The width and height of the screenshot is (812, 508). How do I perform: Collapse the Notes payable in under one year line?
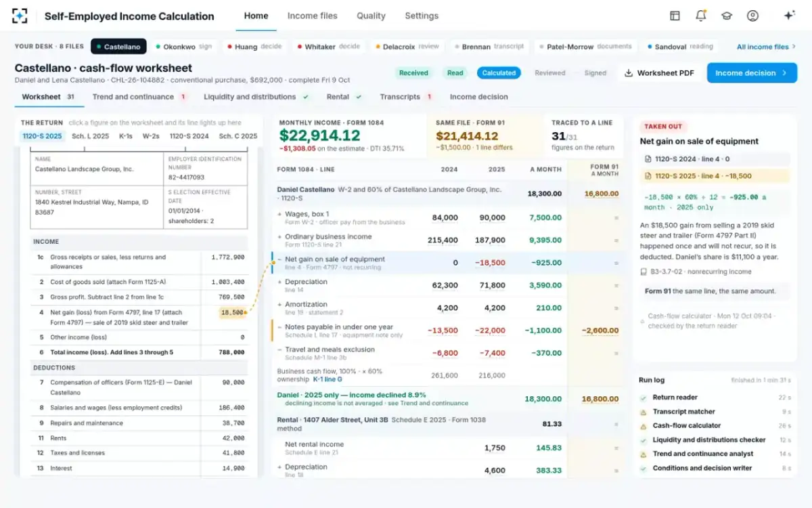click(280, 327)
